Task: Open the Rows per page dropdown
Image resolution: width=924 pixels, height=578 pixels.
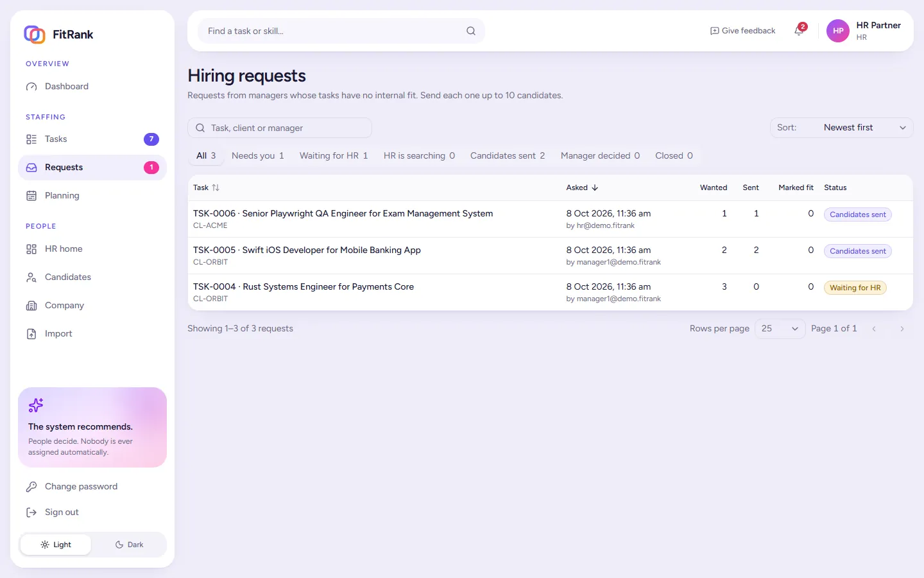Action: click(x=780, y=329)
